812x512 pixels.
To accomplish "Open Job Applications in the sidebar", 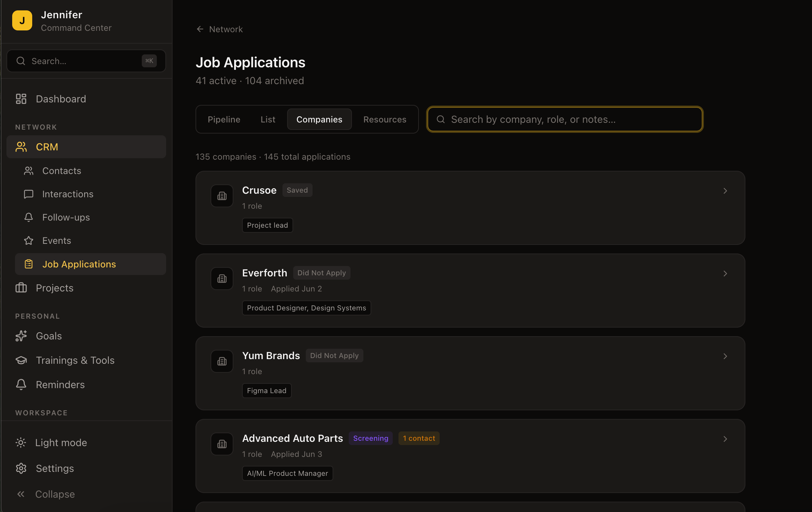I will pos(91,264).
